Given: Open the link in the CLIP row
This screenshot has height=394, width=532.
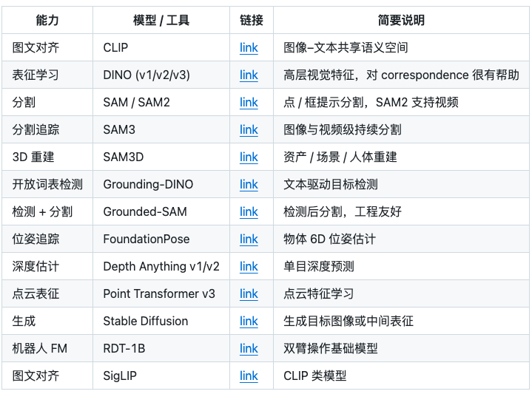Looking at the screenshot, I should point(249,48).
